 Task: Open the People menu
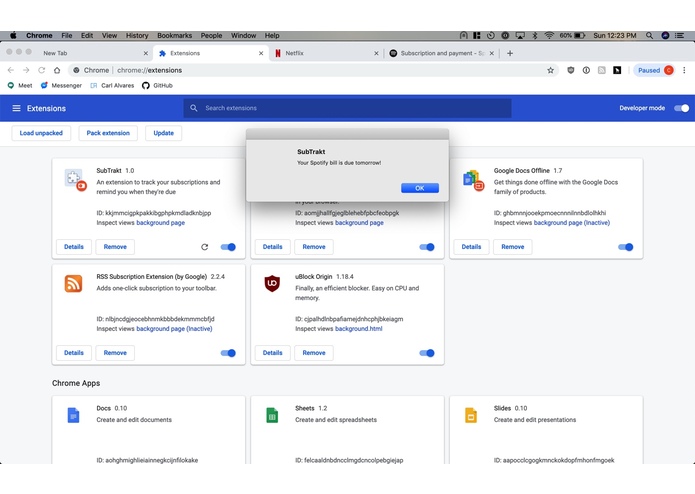click(211, 35)
